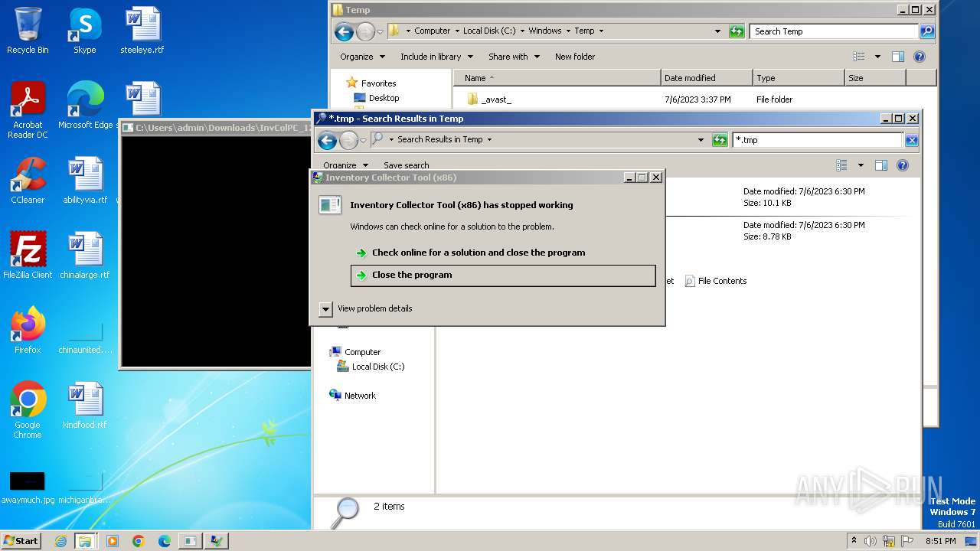Show hidden tray icons arrow
The width and height of the screenshot is (980, 551).
(854, 541)
